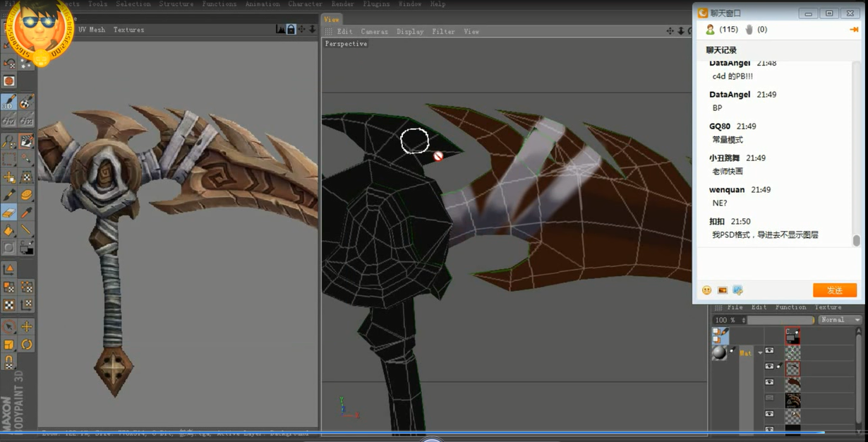This screenshot has width=868, height=442.
Task: Click the raised hand (0) icon in chat
Action: pos(749,29)
